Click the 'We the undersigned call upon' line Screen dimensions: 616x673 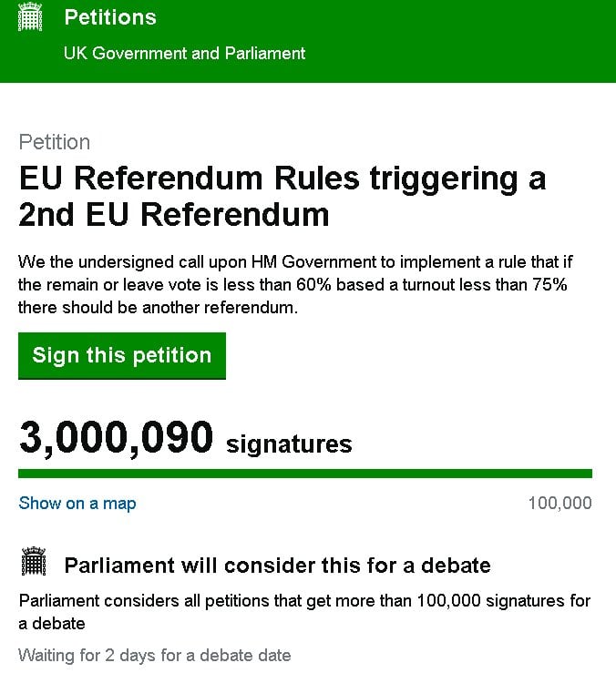click(295, 262)
